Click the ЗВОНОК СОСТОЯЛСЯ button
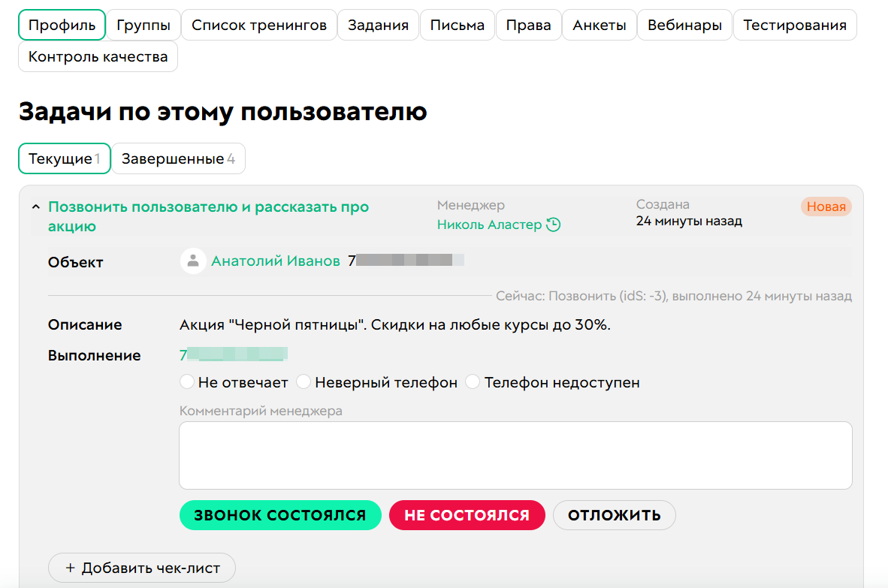Image resolution: width=888 pixels, height=588 pixels. 280,515
